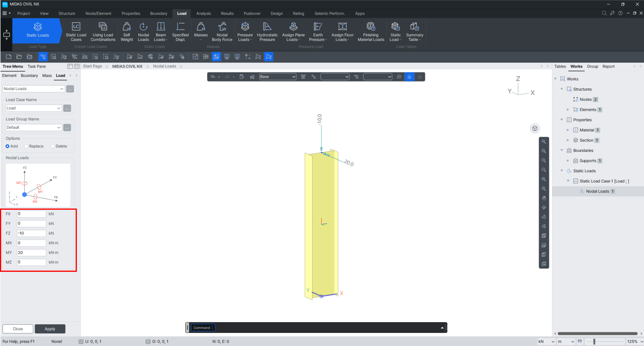Open Static Load Cases tool
The image size is (644, 346).
[76, 31]
